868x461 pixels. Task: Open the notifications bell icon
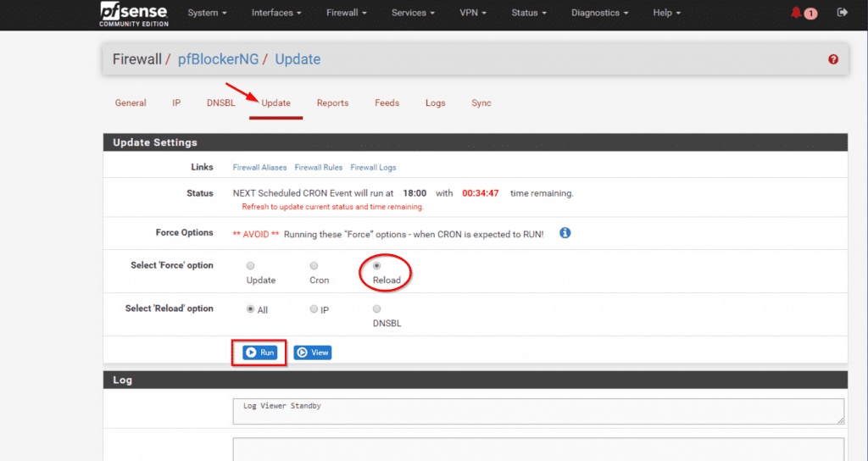pyautogui.click(x=796, y=12)
